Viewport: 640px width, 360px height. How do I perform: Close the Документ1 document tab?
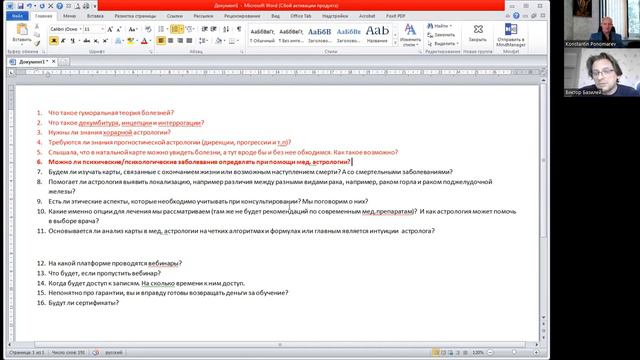[x=53, y=62]
